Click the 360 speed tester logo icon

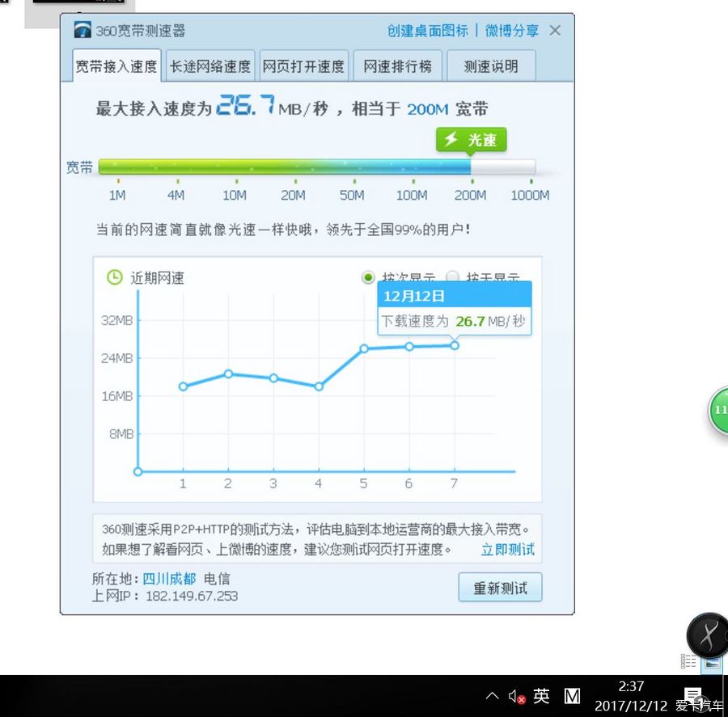point(83,30)
